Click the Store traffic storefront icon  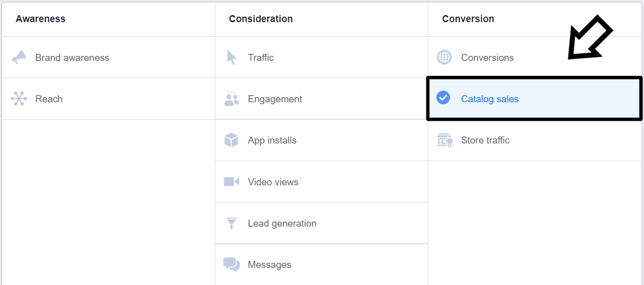(x=444, y=140)
